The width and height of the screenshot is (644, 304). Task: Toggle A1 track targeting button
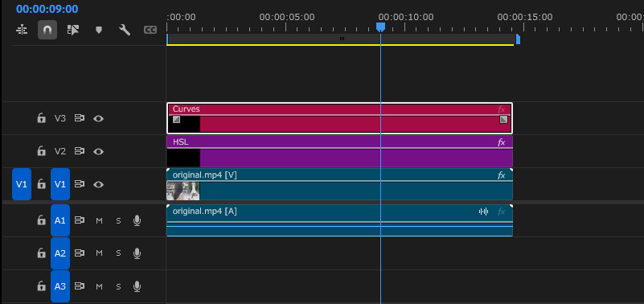(x=60, y=220)
